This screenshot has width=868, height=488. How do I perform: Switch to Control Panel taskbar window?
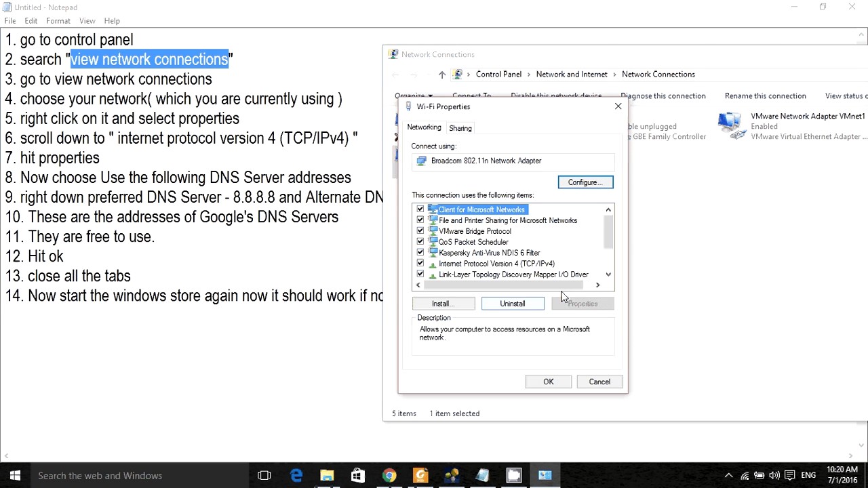pos(545,475)
